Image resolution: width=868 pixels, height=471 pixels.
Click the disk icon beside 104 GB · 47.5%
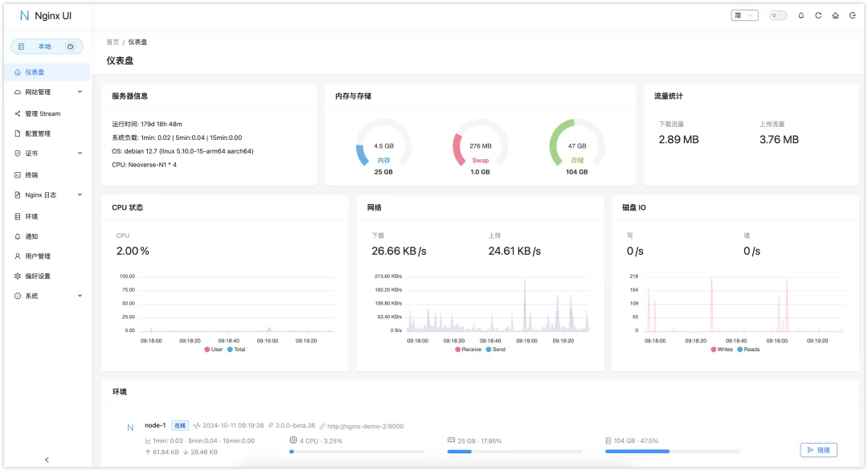click(x=608, y=440)
